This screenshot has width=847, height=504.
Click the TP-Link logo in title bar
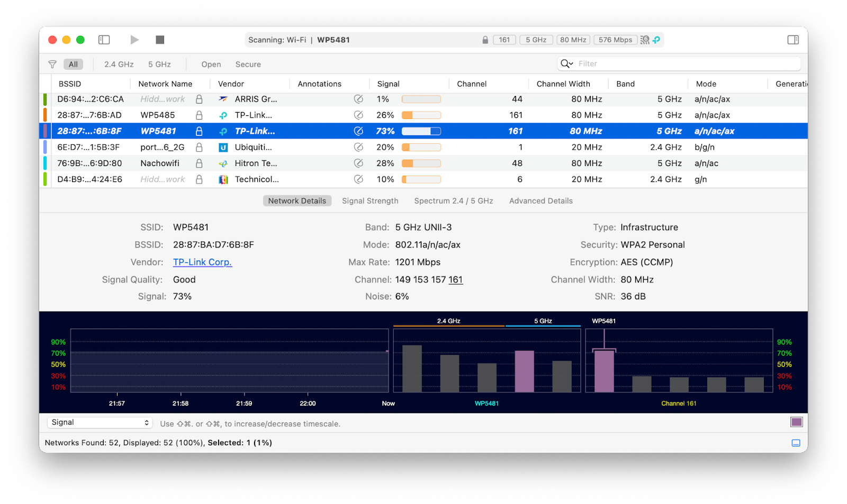tap(656, 40)
